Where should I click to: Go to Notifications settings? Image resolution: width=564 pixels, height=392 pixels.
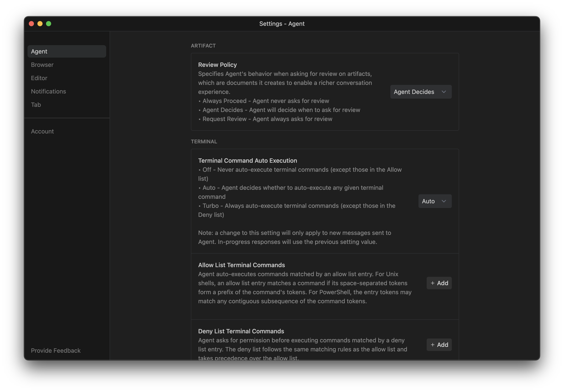(x=48, y=91)
